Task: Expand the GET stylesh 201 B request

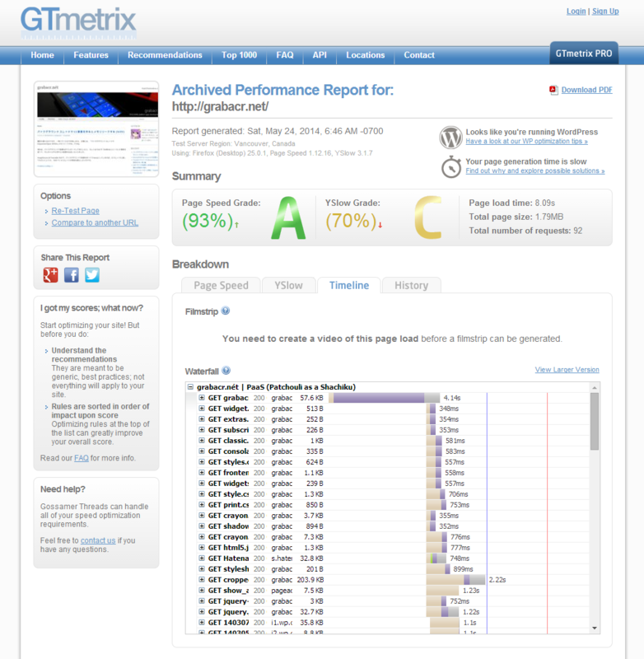Action: (x=202, y=569)
